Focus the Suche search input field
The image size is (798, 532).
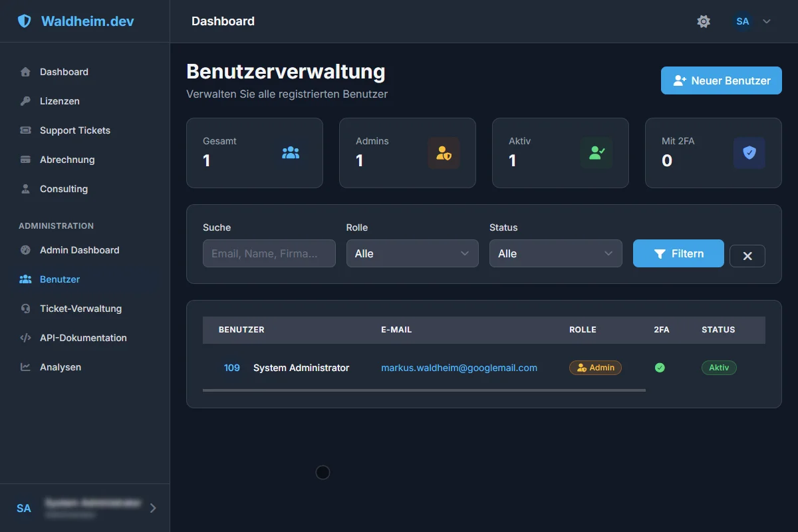269,253
